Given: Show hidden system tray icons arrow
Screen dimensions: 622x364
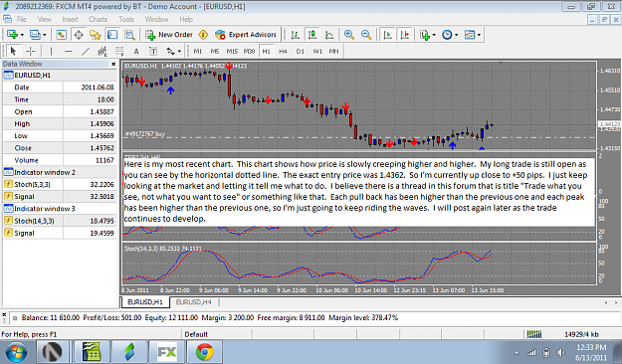Looking at the screenshot, I should click(517, 352).
